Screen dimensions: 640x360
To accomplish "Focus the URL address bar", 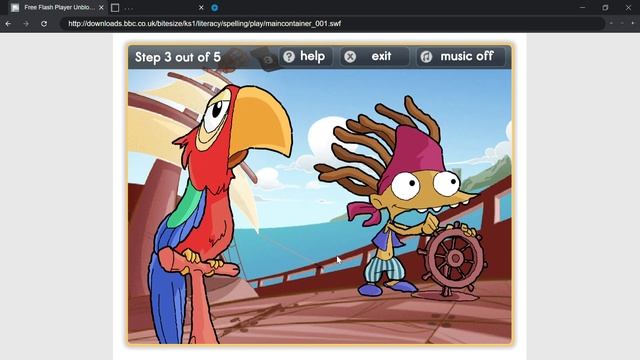I will 333,24.
